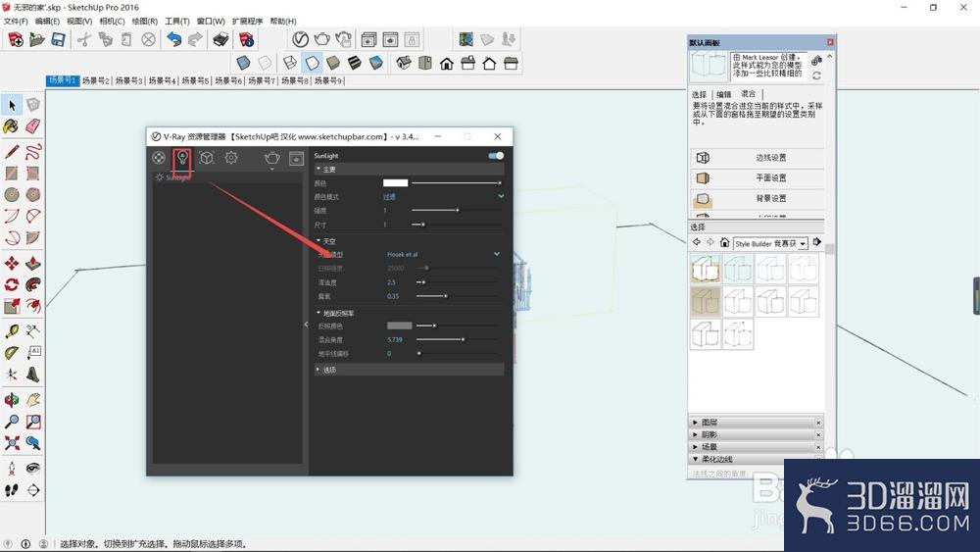
Task: Click the Save floppy disk toolbar icon
Action: [58, 40]
